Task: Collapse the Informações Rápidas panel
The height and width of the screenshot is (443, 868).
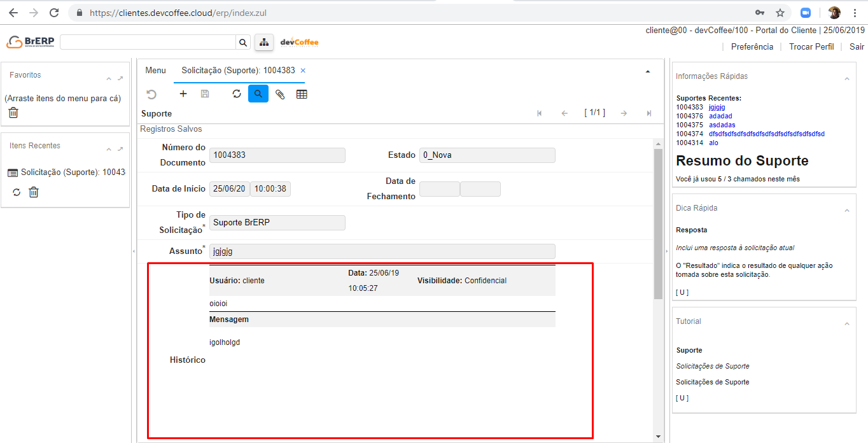Action: pyautogui.click(x=846, y=79)
